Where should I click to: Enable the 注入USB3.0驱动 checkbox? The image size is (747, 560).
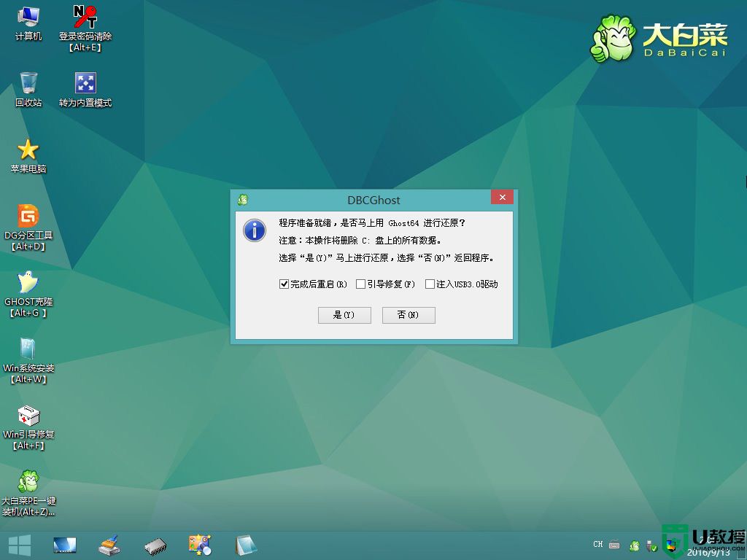[430, 284]
